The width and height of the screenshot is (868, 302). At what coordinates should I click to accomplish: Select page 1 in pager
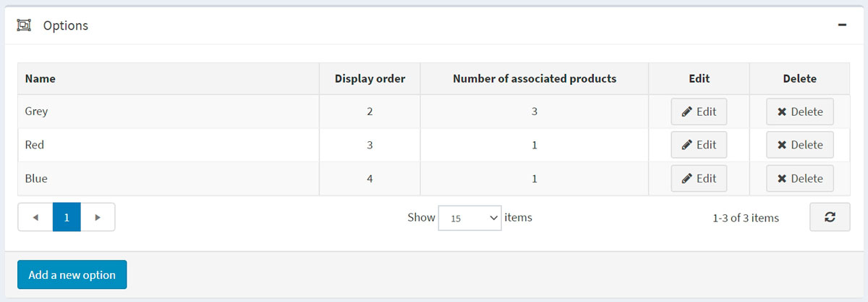[67, 217]
